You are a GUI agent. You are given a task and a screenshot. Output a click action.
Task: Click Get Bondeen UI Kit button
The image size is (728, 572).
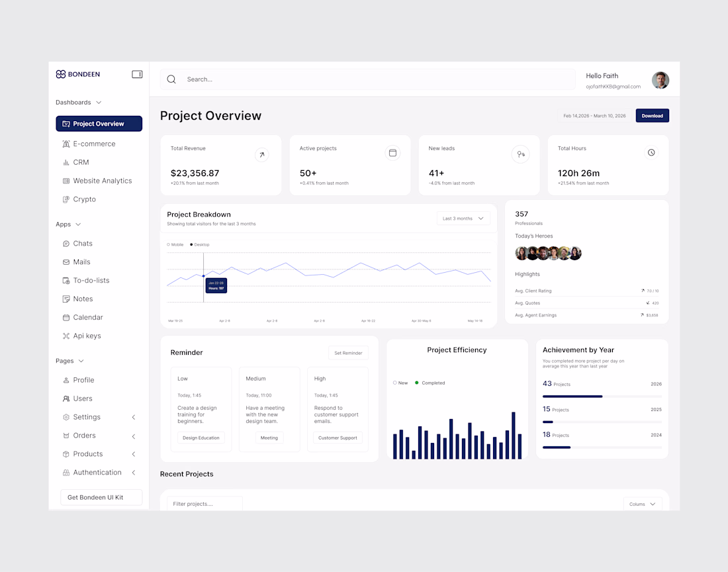tap(101, 497)
